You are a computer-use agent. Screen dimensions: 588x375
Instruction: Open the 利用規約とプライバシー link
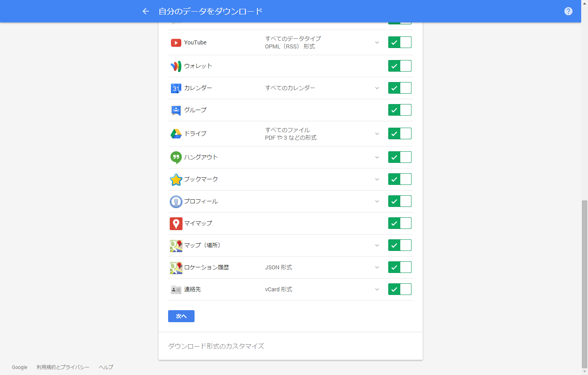63,367
